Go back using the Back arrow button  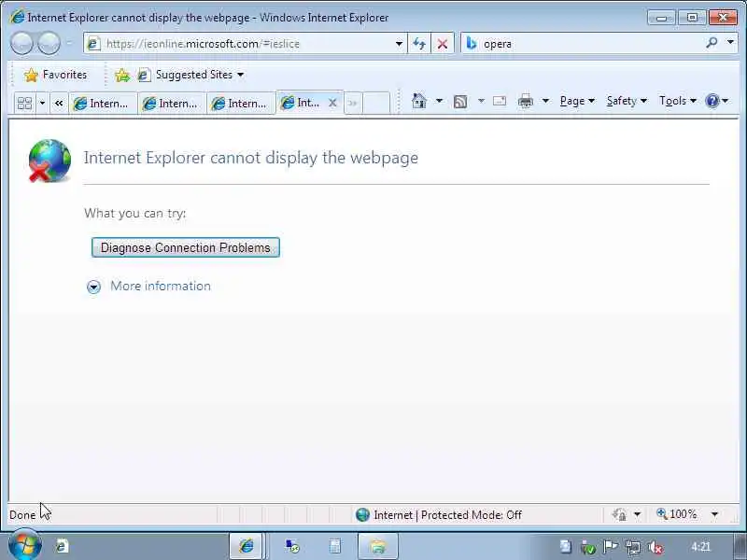21,44
